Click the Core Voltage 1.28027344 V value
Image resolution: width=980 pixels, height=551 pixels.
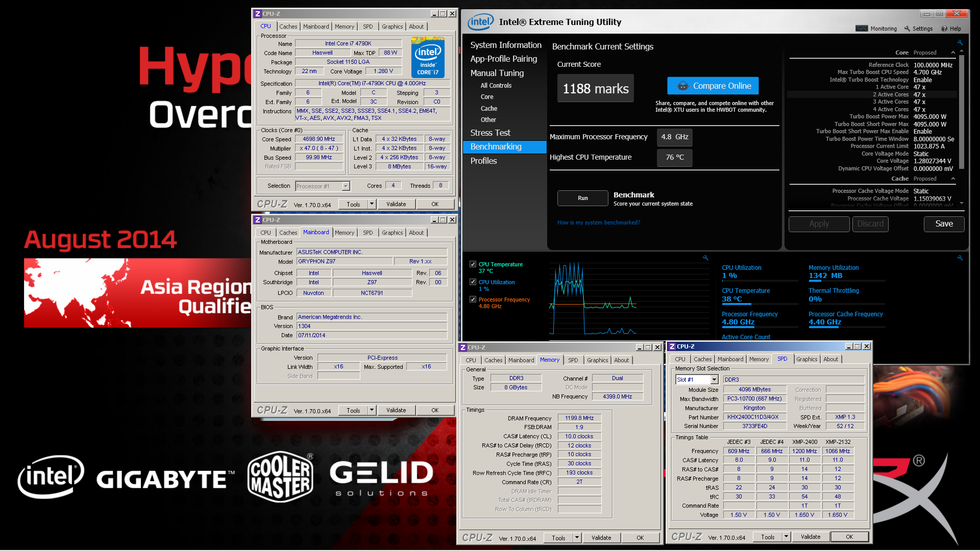[x=932, y=161]
